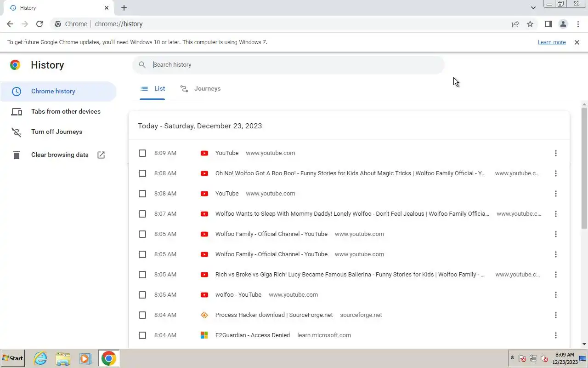Click the external-link icon beside Clear browsing data

point(101,155)
